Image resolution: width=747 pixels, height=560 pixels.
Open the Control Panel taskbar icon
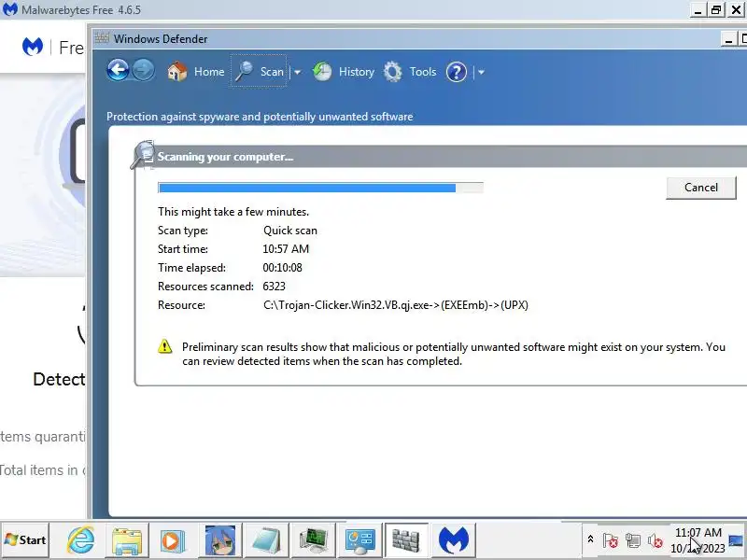[359, 540]
